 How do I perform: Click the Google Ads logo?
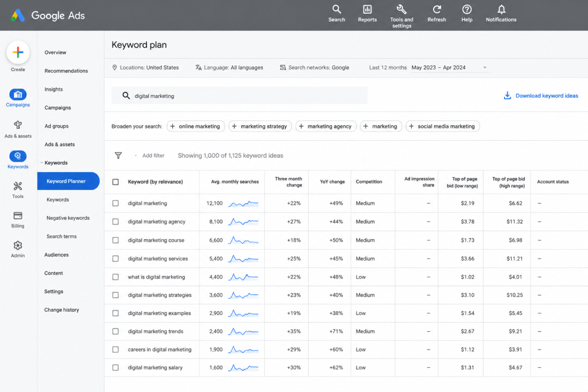18,15
